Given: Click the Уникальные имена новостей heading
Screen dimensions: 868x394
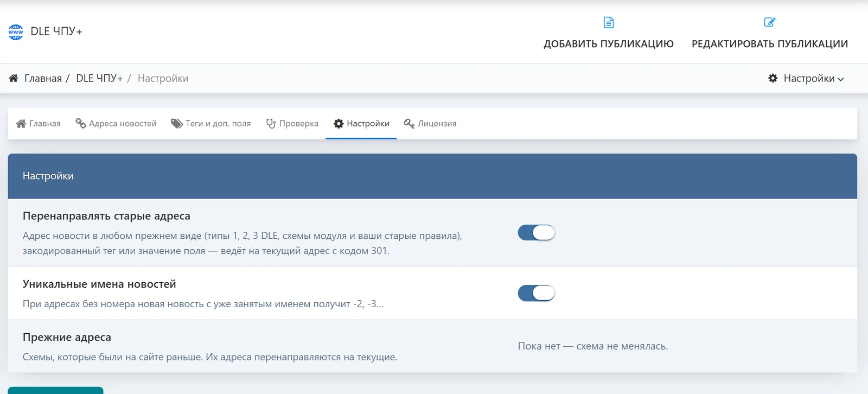Looking at the screenshot, I should coord(99,284).
